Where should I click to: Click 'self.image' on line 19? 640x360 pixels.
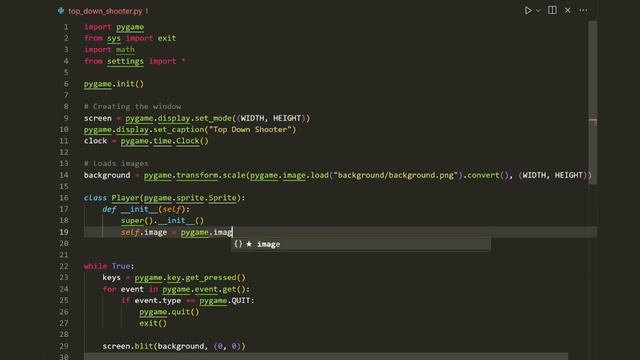(144, 232)
